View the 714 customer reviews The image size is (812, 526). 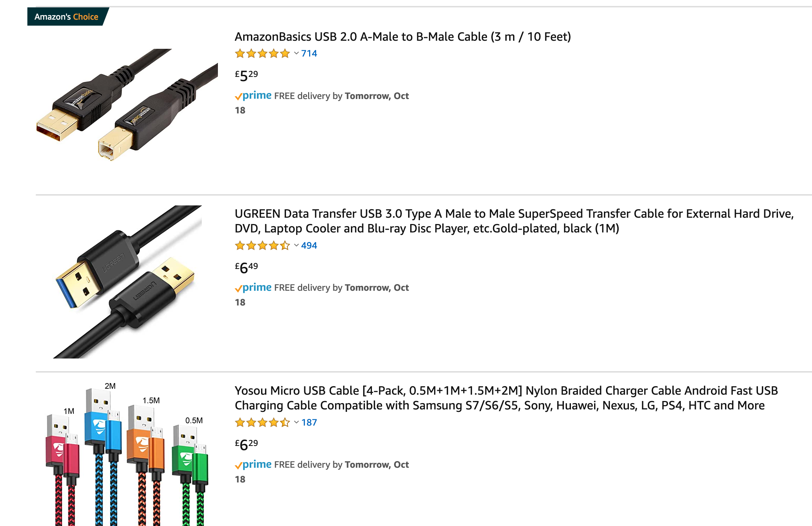pyautogui.click(x=309, y=53)
